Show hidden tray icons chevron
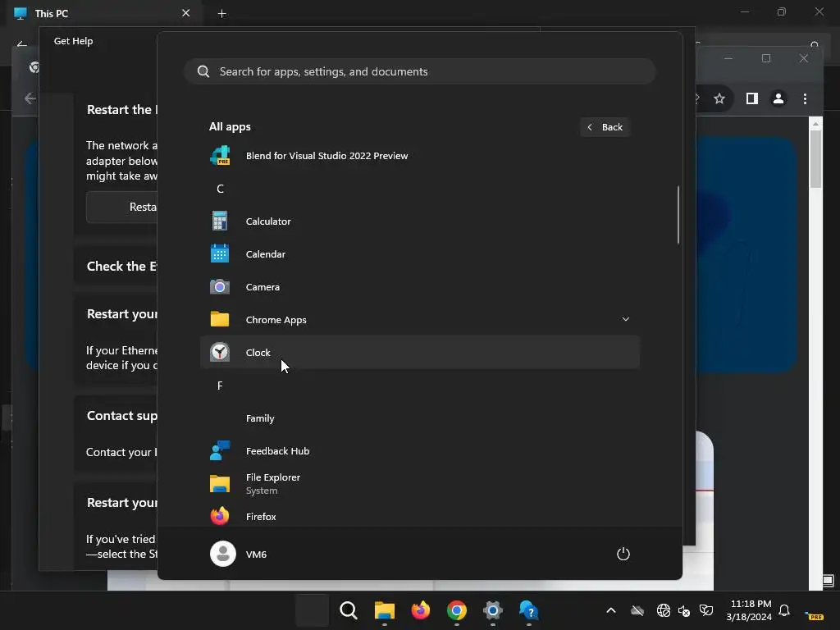The height and width of the screenshot is (630, 840). pos(610,610)
